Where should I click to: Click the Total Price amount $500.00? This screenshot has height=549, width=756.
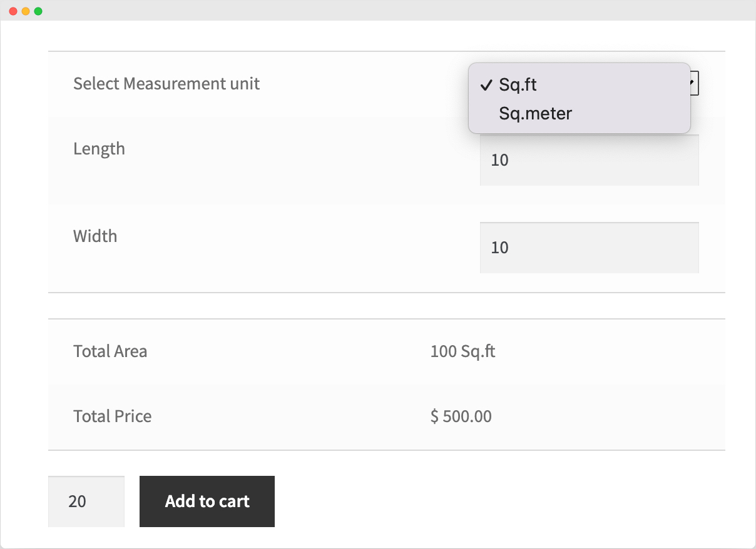461,416
